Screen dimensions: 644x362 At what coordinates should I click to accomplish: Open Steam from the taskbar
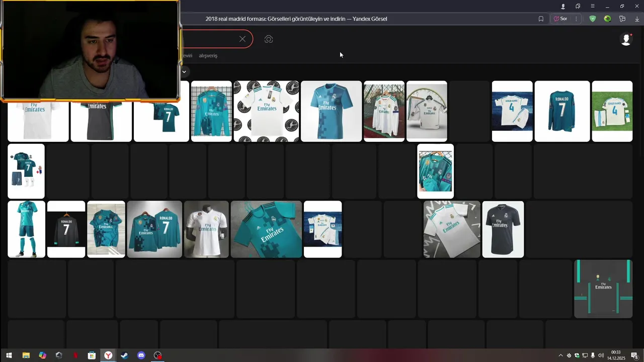pos(125,355)
